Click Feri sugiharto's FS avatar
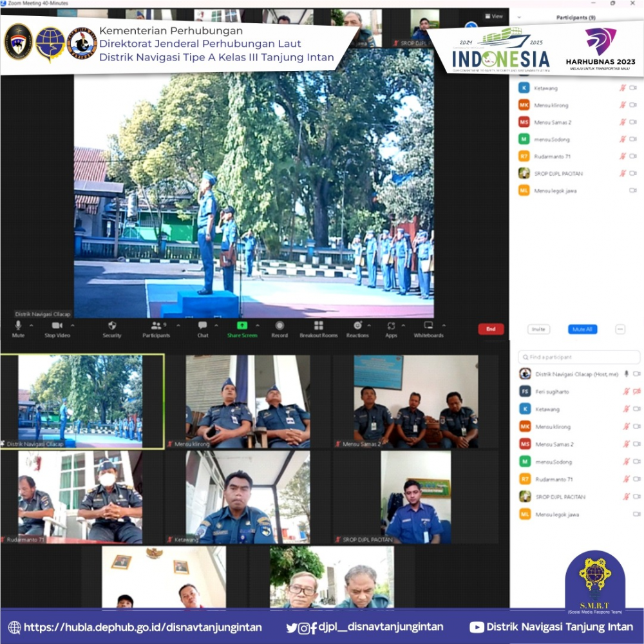The width and height of the screenshot is (644, 644). coord(525,392)
